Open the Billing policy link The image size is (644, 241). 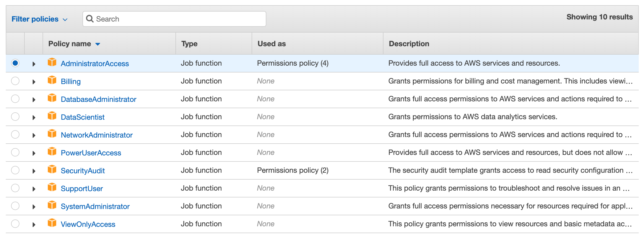point(71,81)
